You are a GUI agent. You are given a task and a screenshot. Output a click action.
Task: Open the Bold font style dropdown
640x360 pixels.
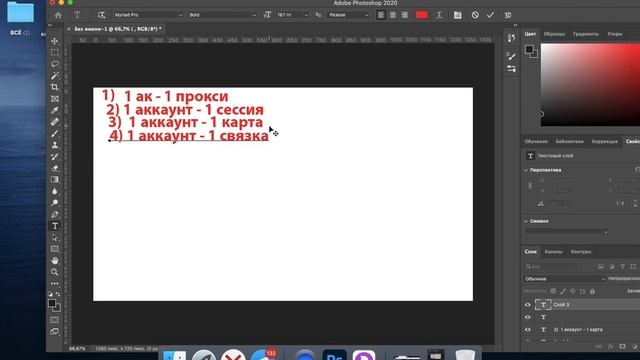222,15
